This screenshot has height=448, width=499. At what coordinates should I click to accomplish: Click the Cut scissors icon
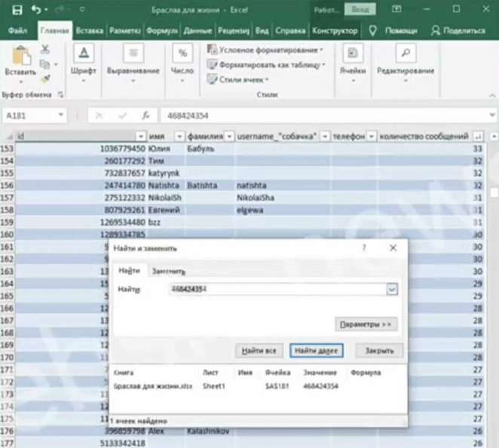pyautogui.click(x=45, y=48)
